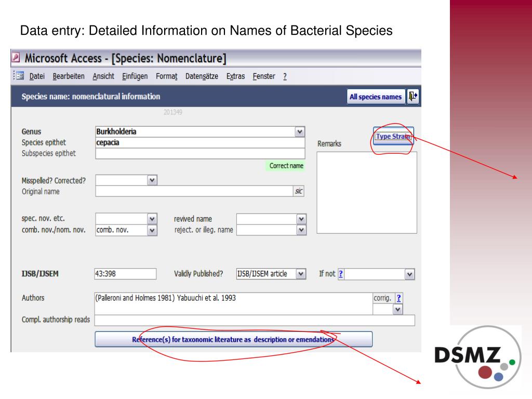Viewport: 532px width, 399px height.
Task: Expand the comb. nov./nom. nov. dropdown
Action: coord(152,230)
